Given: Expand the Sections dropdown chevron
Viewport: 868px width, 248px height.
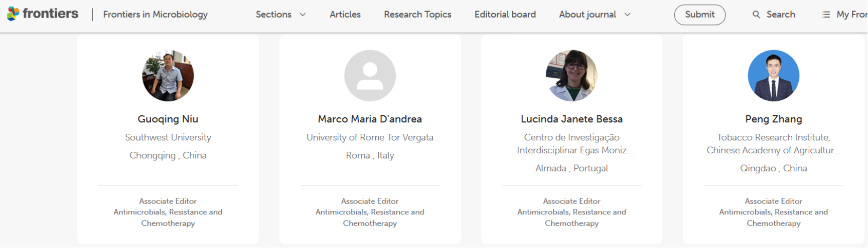Looking at the screenshot, I should pos(303,15).
